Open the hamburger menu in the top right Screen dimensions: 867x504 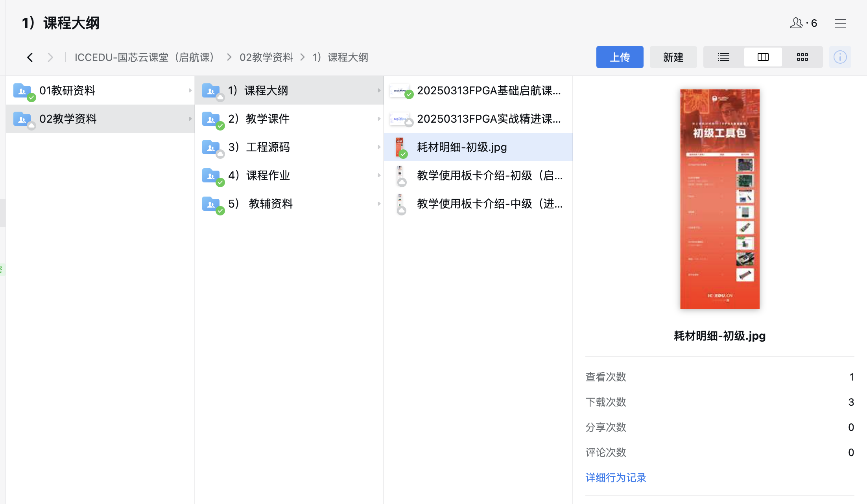point(840,23)
